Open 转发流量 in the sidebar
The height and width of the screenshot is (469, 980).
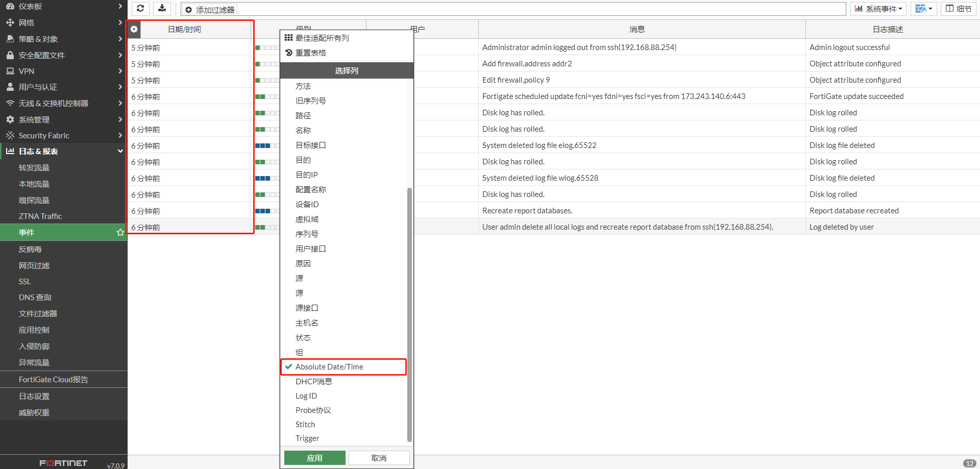click(x=34, y=168)
